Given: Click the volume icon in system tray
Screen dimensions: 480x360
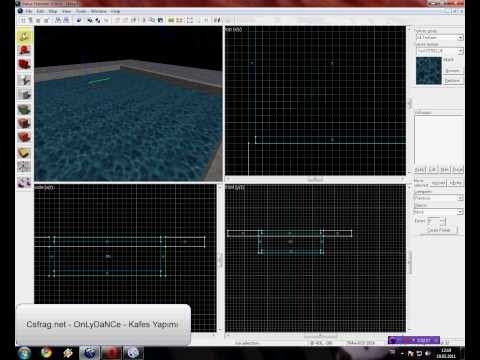Looking at the screenshot, I should point(428,353).
